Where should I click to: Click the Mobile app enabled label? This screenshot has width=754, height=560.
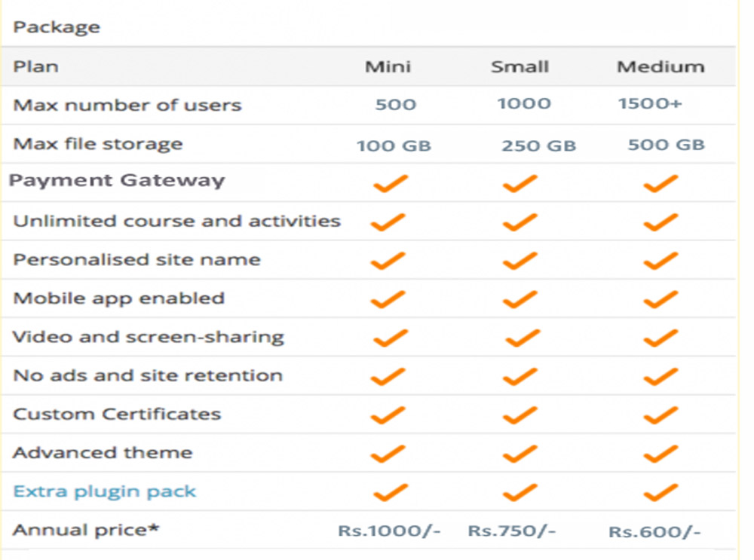[x=119, y=298]
